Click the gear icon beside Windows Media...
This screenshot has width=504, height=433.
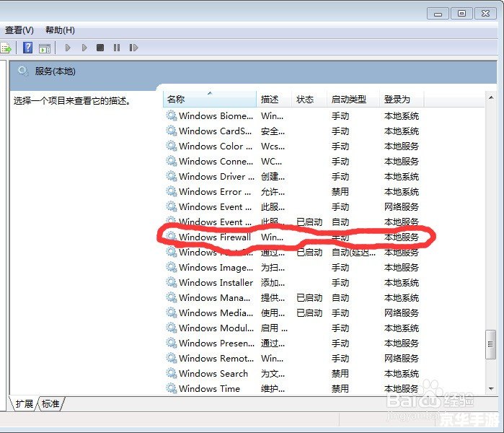pyautogui.click(x=172, y=312)
